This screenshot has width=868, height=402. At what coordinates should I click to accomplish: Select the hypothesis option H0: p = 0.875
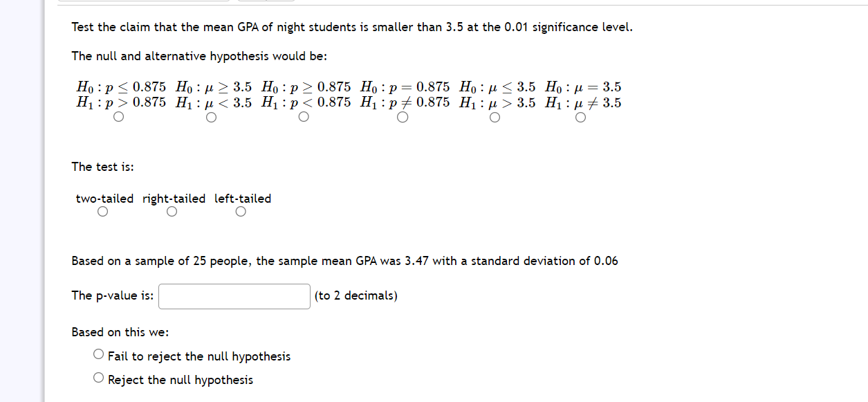(x=402, y=118)
